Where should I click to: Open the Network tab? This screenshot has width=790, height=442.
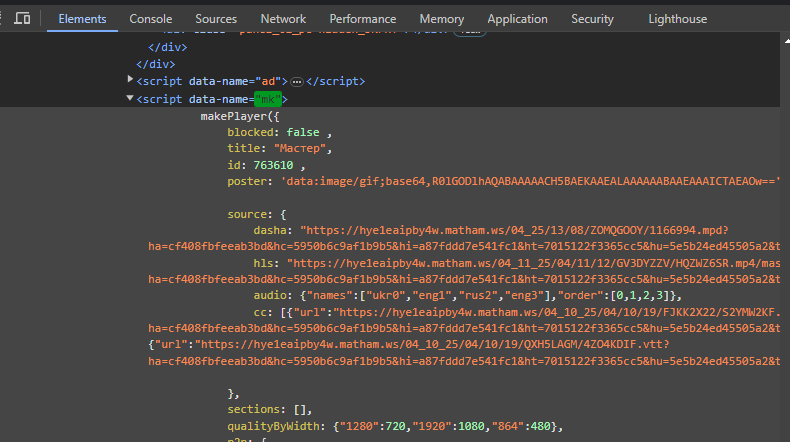pyautogui.click(x=283, y=19)
